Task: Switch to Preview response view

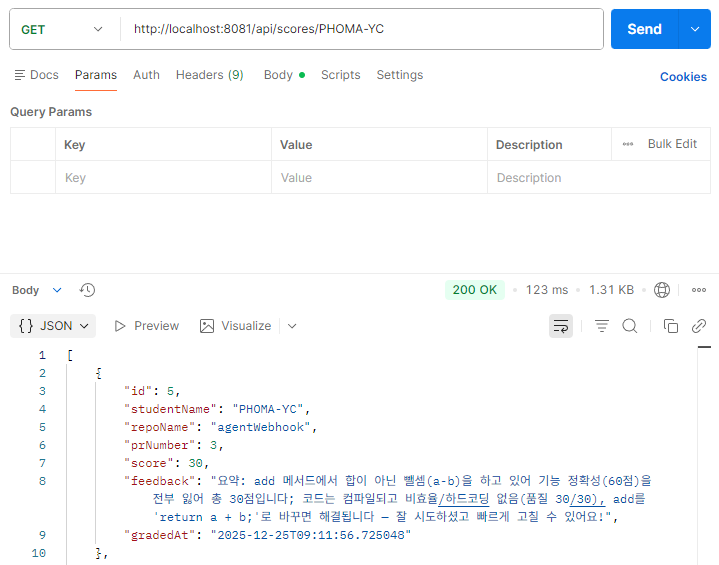Action: coord(147,326)
